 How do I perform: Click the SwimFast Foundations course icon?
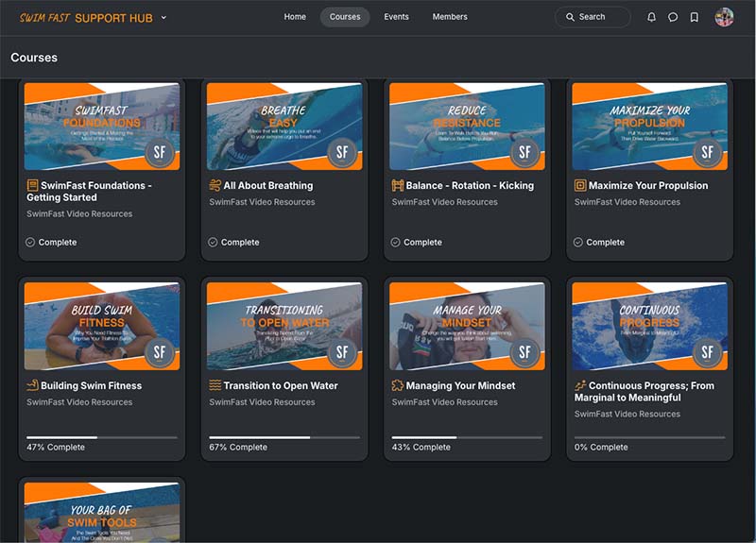32,185
